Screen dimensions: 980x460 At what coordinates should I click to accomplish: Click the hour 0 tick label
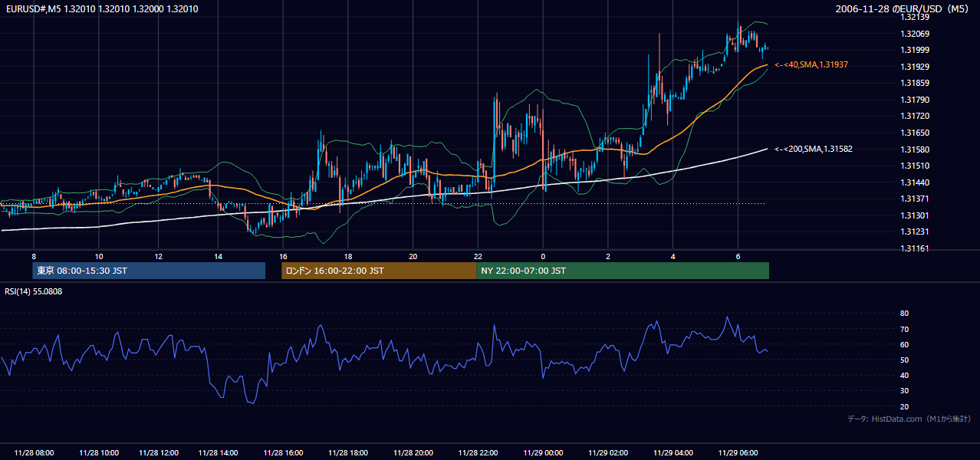coord(543,256)
